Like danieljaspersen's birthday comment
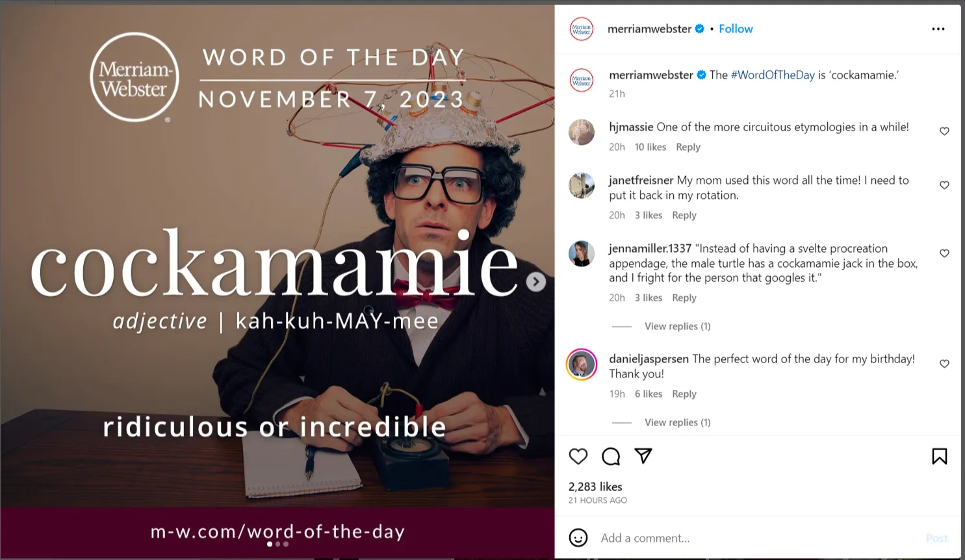 tap(944, 364)
